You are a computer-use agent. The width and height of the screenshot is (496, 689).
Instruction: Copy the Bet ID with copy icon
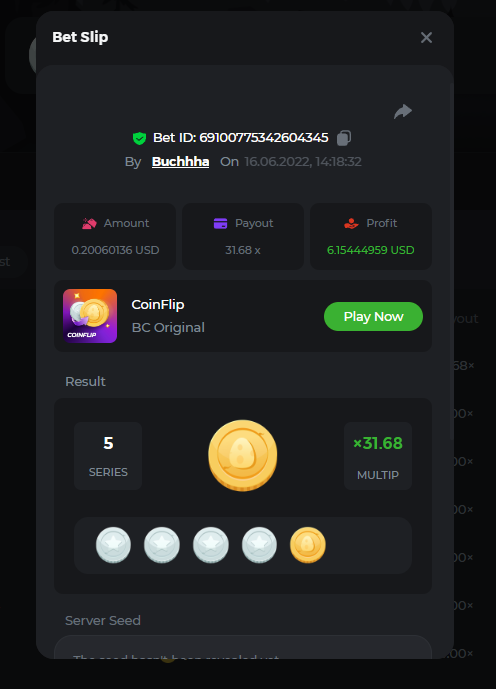(344, 138)
